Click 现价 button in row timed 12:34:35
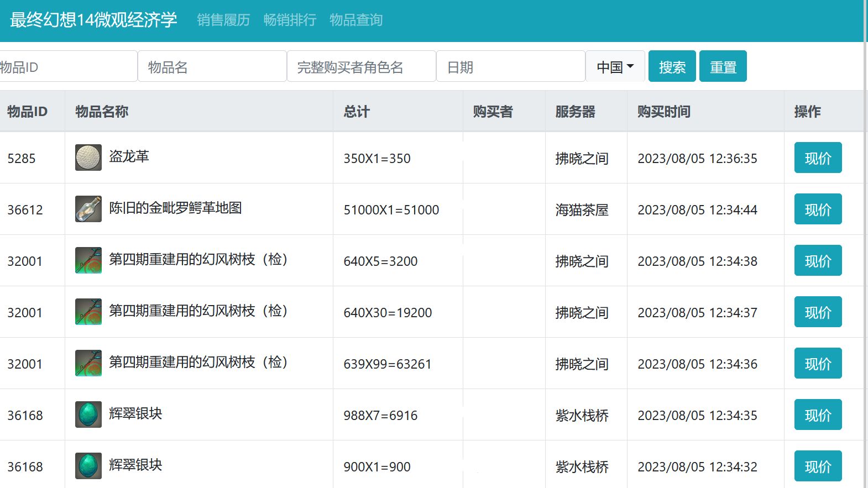The height and width of the screenshot is (488, 868). [818, 414]
